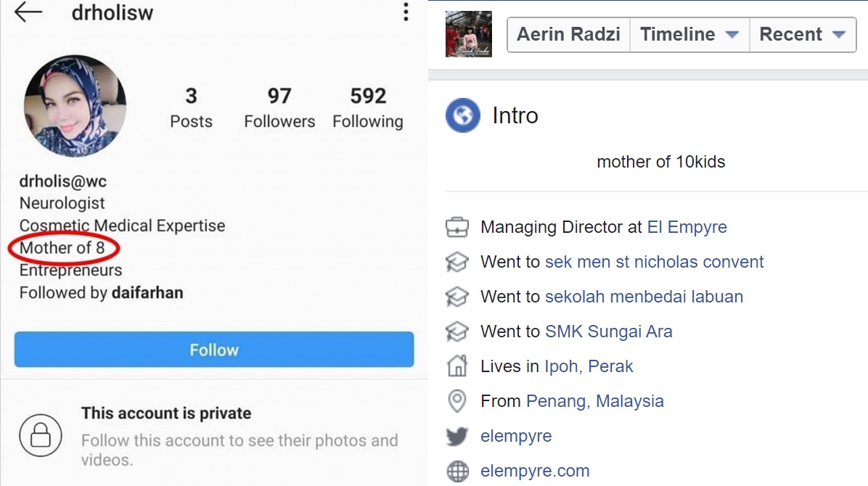The image size is (868, 486).
Task: View the 592 Following list
Action: coord(368,107)
